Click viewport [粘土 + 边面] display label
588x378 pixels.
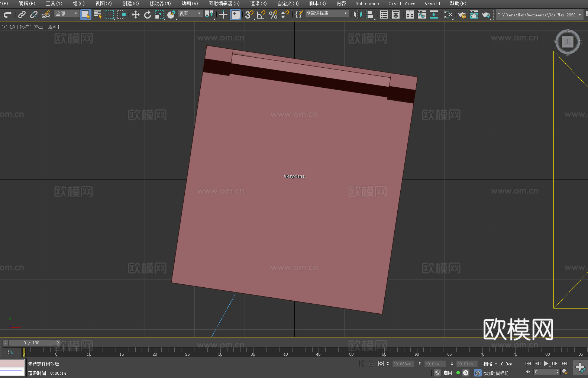coord(46,27)
